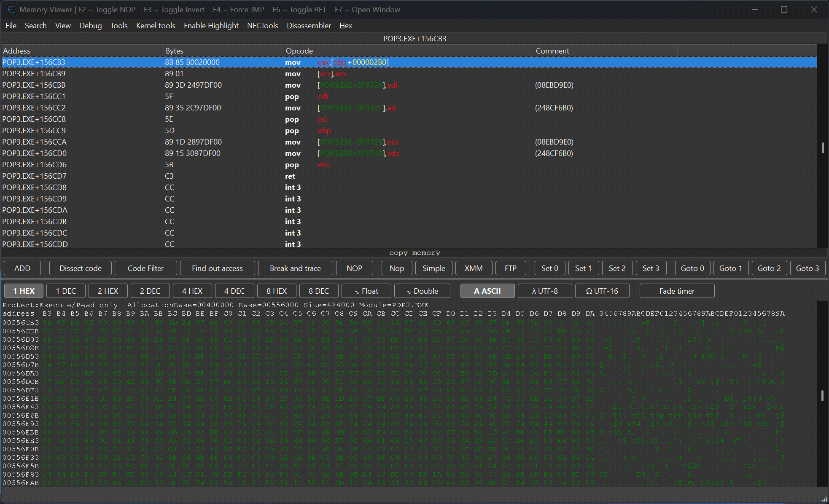Open the NFCTools menu
This screenshot has width=829, height=504.
tap(263, 26)
